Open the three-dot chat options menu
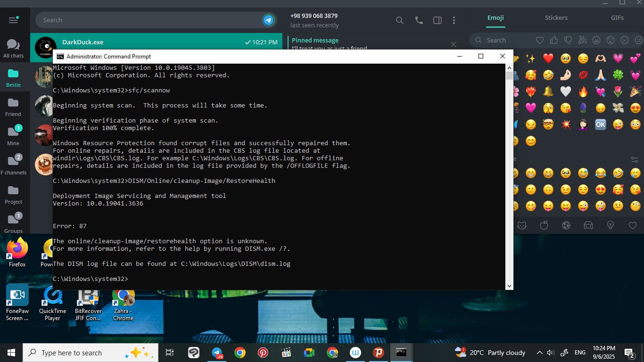644x362 pixels. click(454, 20)
